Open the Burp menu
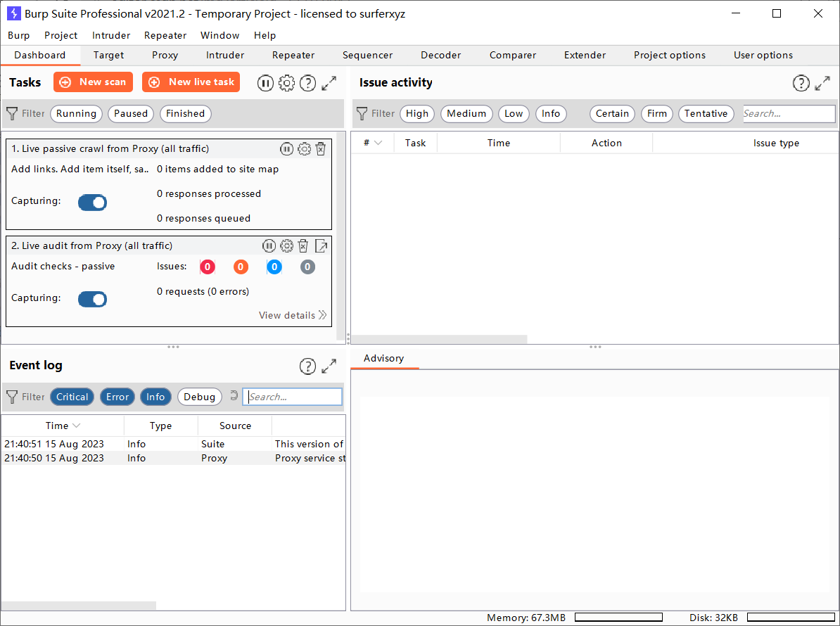This screenshot has width=840, height=626. [19, 35]
